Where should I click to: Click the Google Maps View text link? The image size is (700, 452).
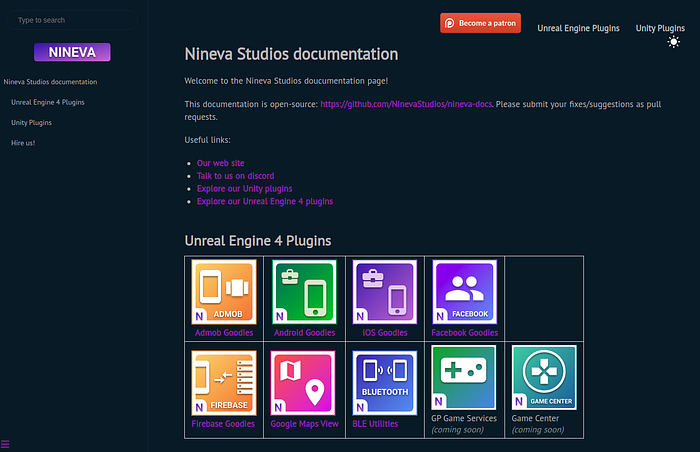(x=304, y=424)
